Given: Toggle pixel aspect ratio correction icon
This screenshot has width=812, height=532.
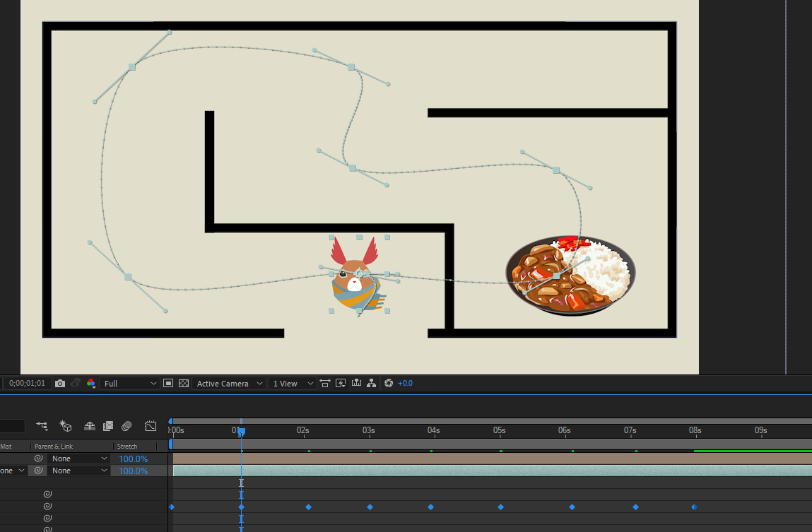Looking at the screenshot, I should (x=324, y=384).
